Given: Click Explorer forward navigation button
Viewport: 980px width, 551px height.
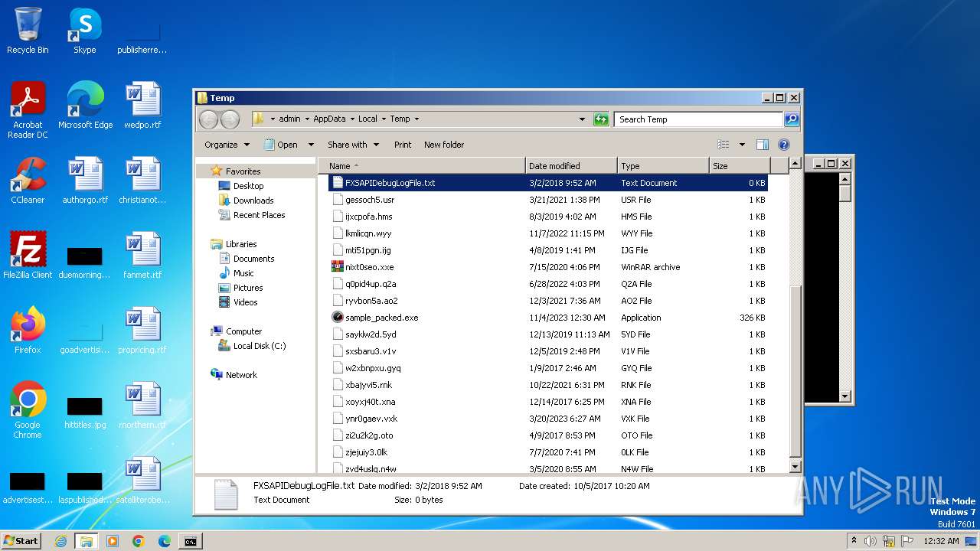Looking at the screenshot, I should 230,119.
